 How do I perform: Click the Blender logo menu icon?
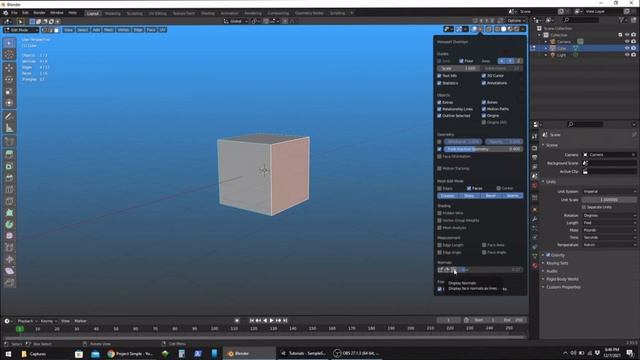point(5,13)
